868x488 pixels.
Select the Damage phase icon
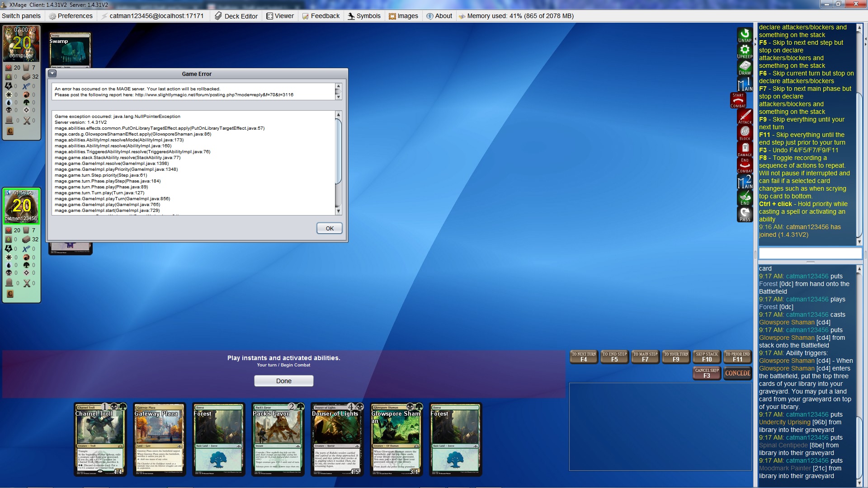(745, 150)
